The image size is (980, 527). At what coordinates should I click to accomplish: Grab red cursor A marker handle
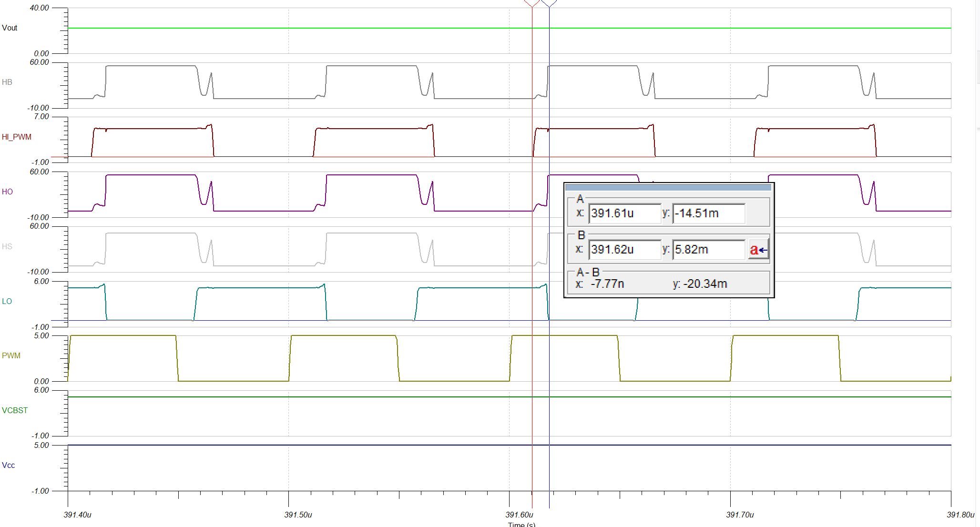[x=532, y=3]
